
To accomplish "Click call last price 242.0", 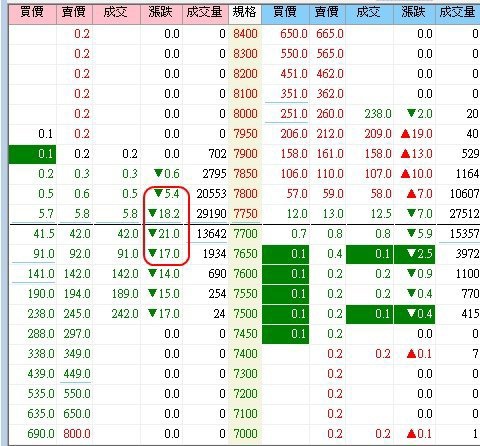I will 125,314.
